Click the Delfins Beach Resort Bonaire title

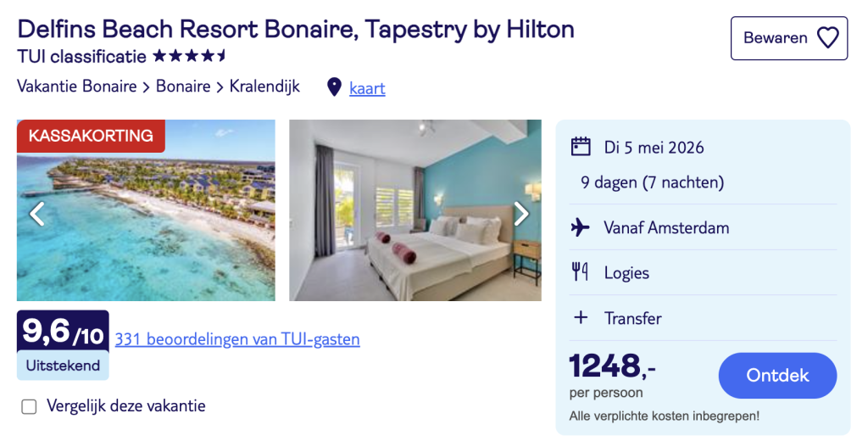[296, 29]
